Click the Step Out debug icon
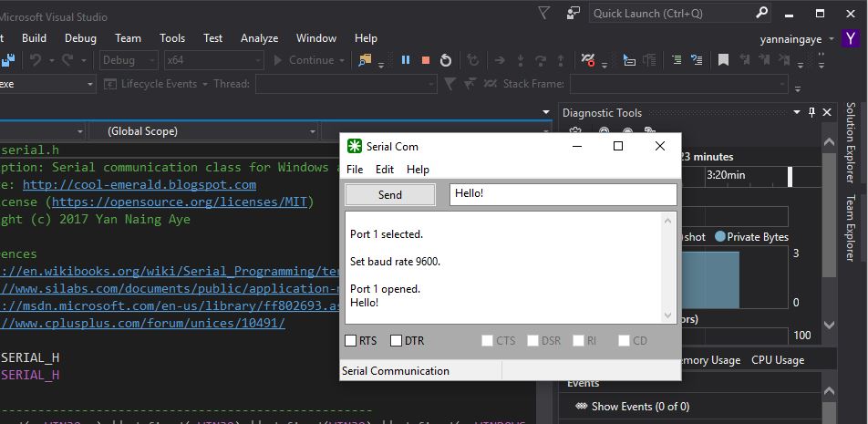868x424 pixels. 561,60
